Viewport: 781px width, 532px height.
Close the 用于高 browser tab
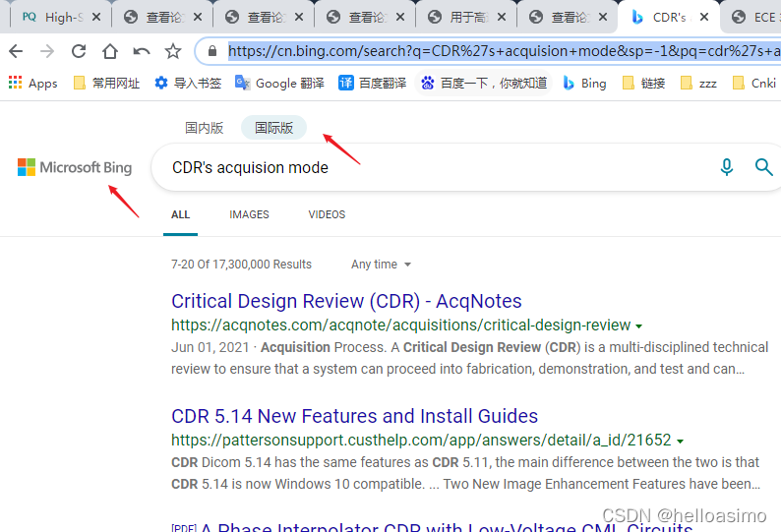tap(502, 17)
